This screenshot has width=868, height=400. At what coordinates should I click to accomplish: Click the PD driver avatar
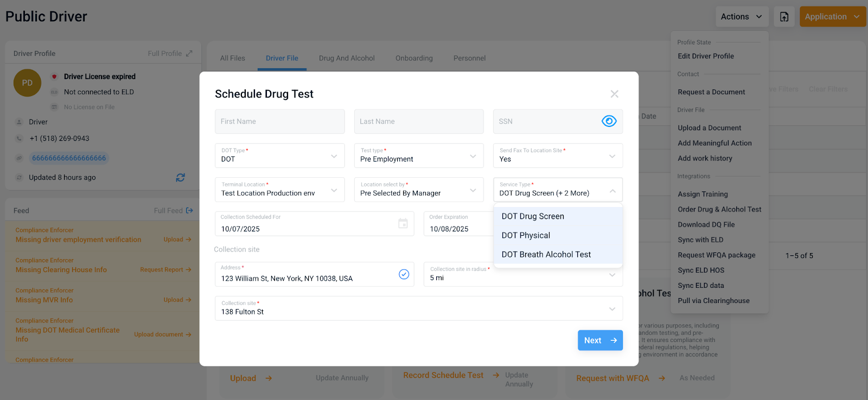(x=27, y=83)
